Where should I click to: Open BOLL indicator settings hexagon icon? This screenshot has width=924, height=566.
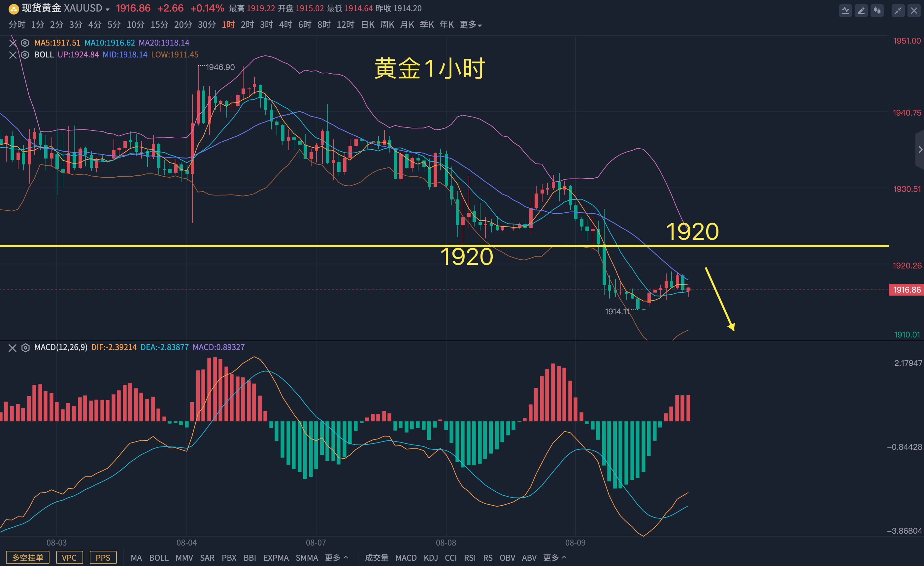pos(25,55)
